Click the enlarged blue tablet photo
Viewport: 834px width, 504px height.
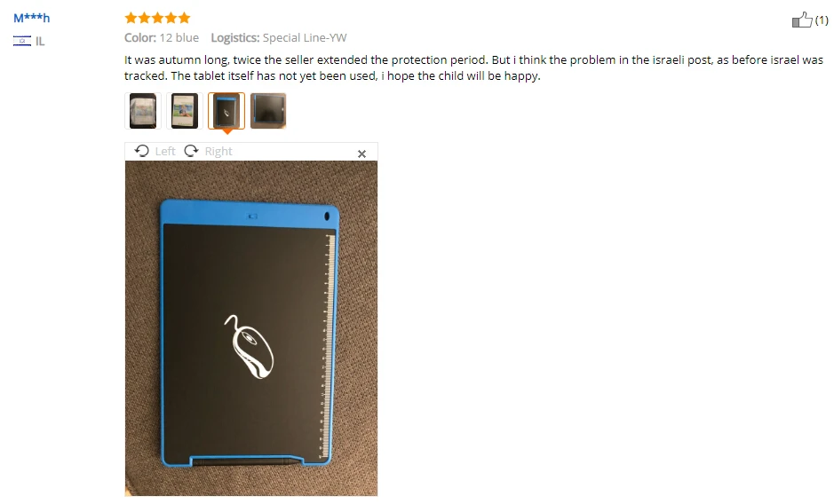click(x=251, y=328)
